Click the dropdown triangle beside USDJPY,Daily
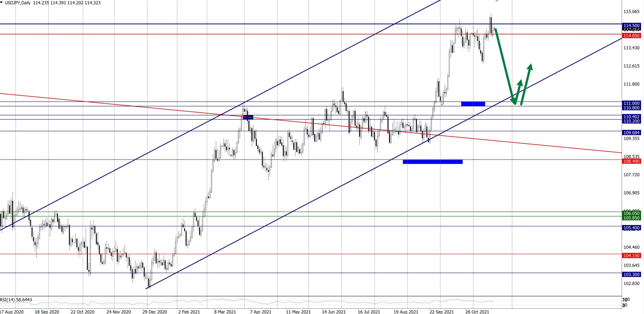Viewport: 644px width, 314px height. [x=2, y=3]
